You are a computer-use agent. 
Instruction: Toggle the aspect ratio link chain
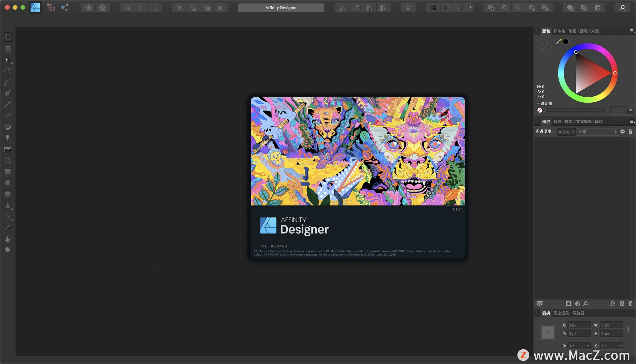(x=628, y=329)
